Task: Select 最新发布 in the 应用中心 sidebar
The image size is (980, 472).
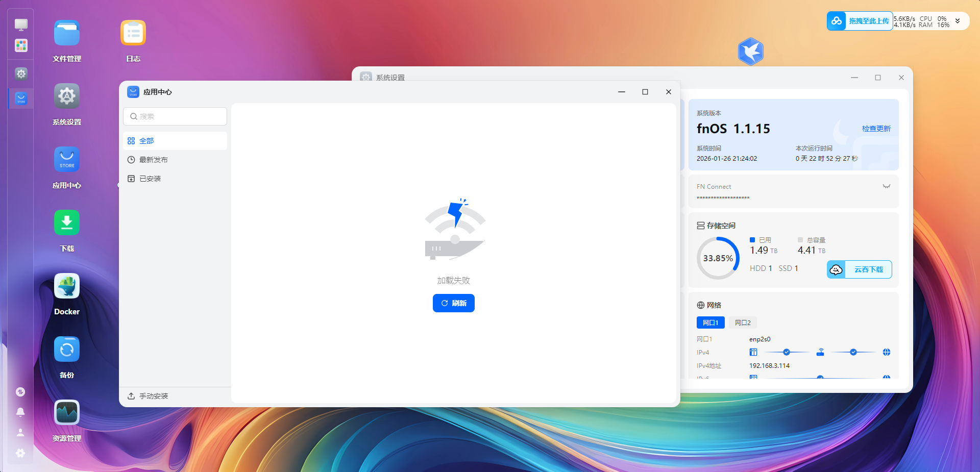Action: point(175,160)
